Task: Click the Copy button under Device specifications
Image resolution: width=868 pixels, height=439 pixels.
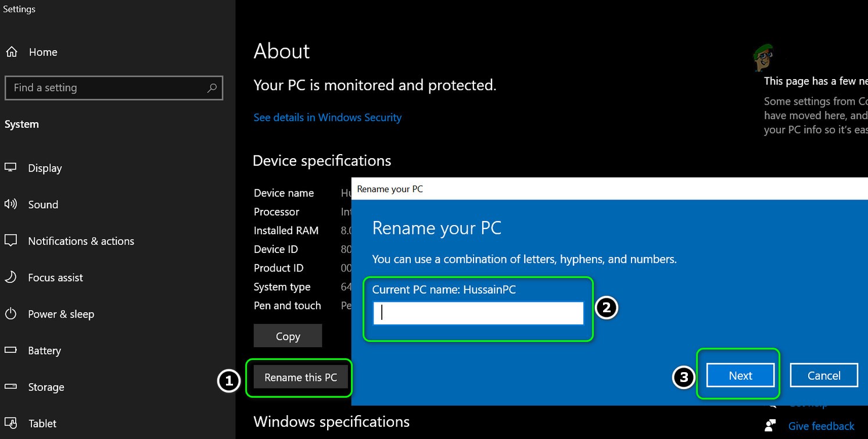Action: click(288, 336)
